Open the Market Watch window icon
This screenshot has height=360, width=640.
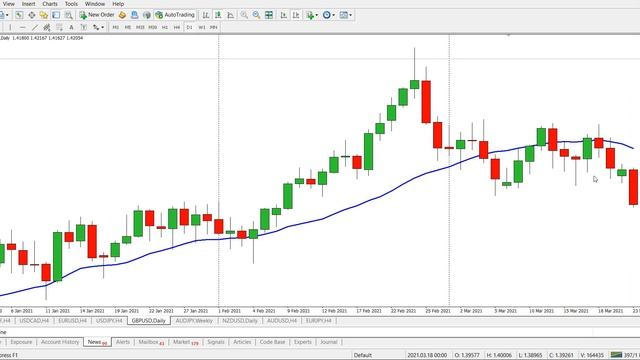pos(19,15)
